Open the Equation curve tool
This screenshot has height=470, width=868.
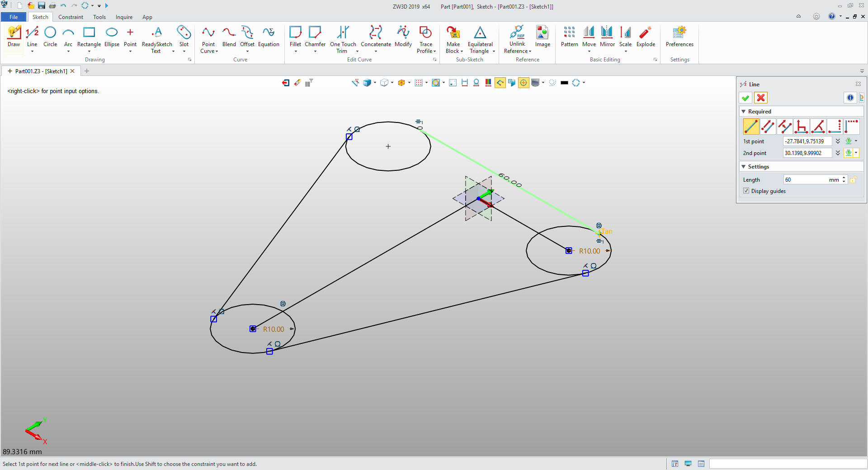coord(269,37)
